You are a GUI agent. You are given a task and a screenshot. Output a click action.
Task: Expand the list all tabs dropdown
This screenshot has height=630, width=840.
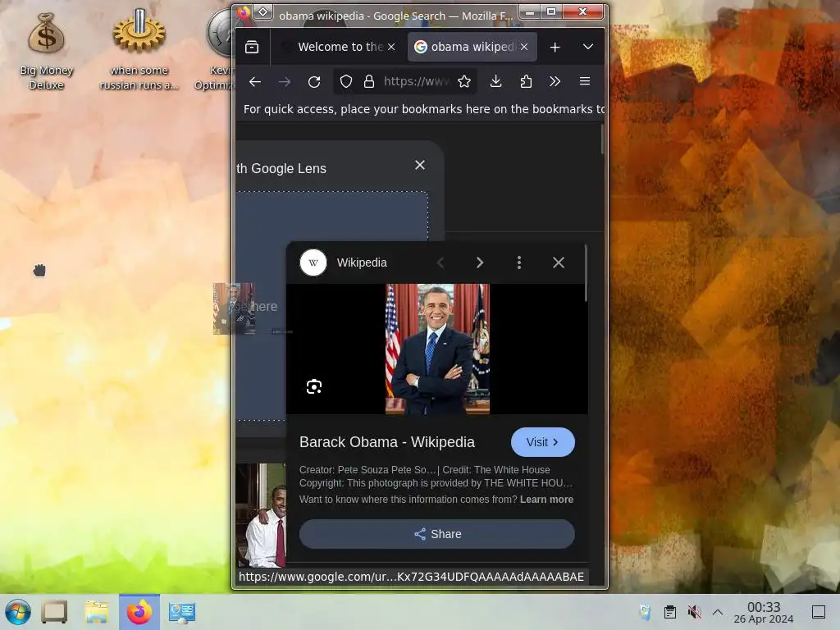coord(587,47)
